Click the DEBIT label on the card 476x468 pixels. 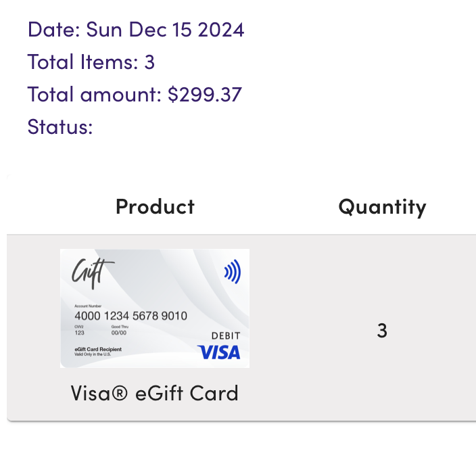[x=226, y=336]
